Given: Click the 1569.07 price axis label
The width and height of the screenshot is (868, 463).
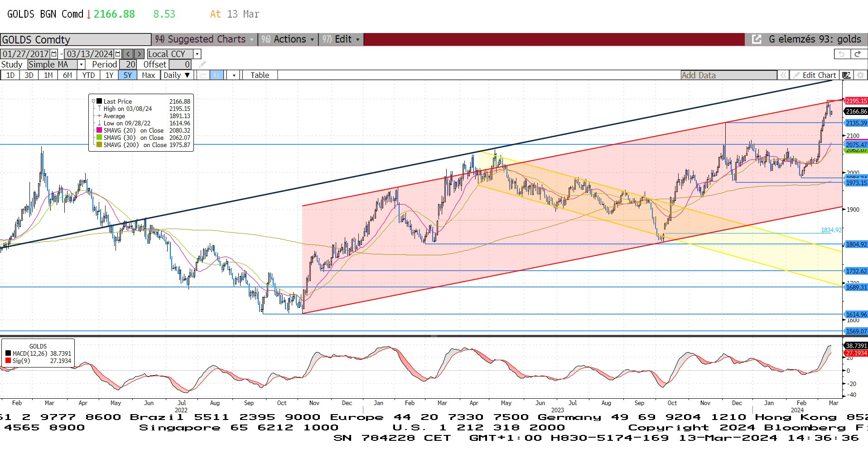Looking at the screenshot, I should click(x=856, y=331).
